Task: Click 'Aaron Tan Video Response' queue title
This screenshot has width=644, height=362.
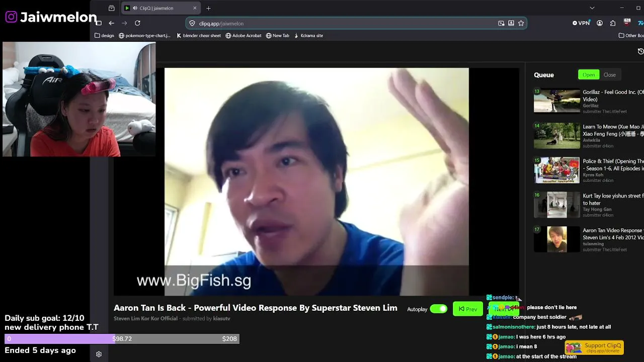Action: pyautogui.click(x=613, y=234)
